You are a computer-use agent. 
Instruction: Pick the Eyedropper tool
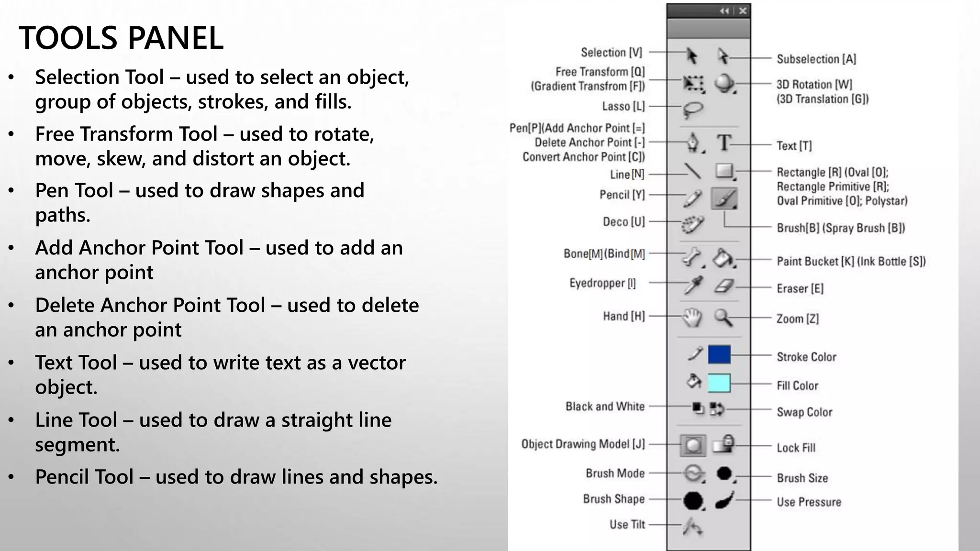(x=693, y=286)
